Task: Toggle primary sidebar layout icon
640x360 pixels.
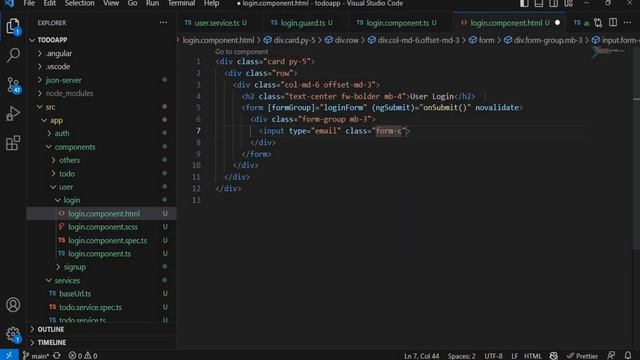Action: point(524,3)
